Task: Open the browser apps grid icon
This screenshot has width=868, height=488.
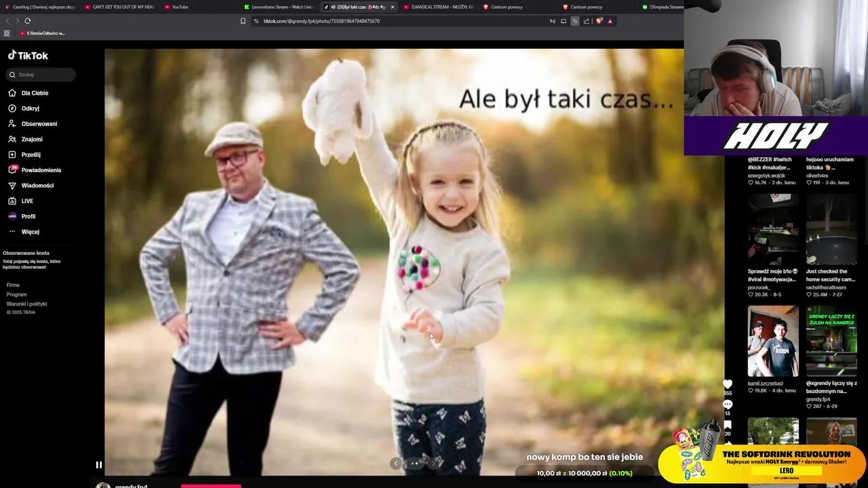Action: click(x=7, y=33)
